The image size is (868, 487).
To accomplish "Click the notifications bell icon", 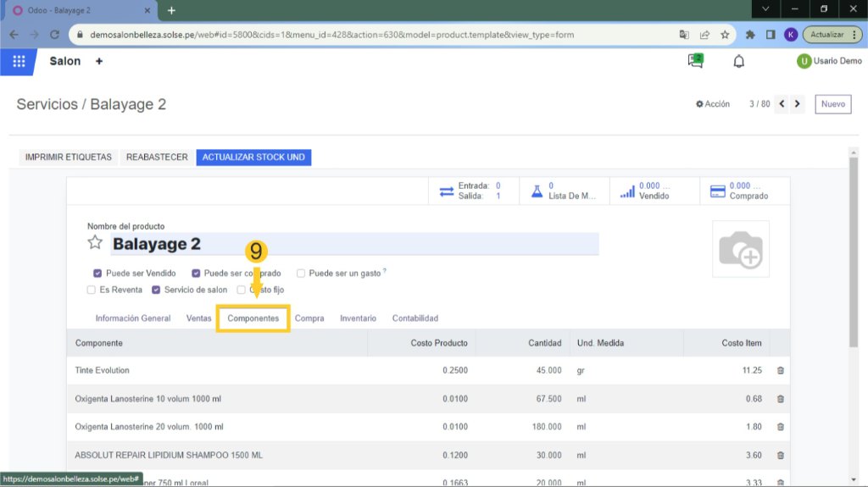I will 738,61.
